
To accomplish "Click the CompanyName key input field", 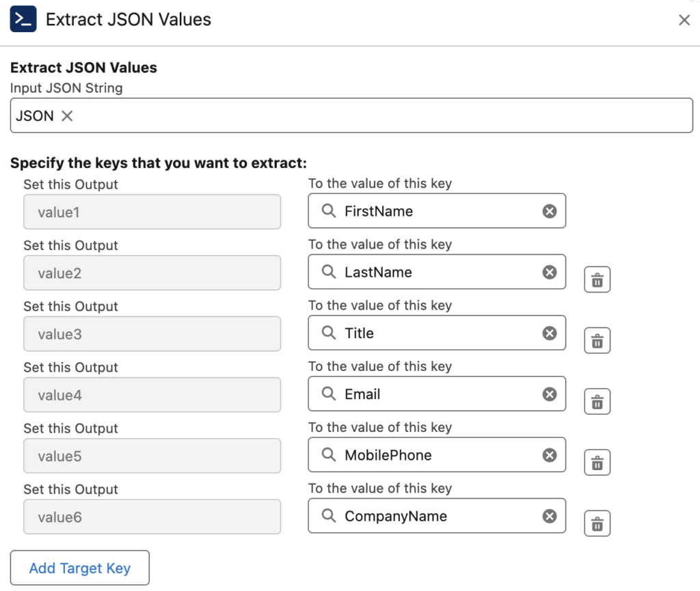I will click(437, 516).
